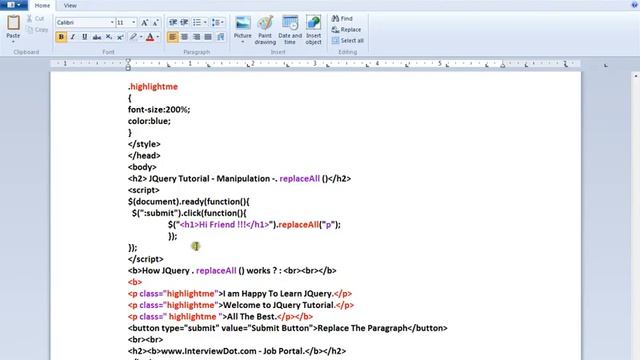This screenshot has width=640, height=360.
Task: Open font color dropdown arrow
Action: pos(158,37)
